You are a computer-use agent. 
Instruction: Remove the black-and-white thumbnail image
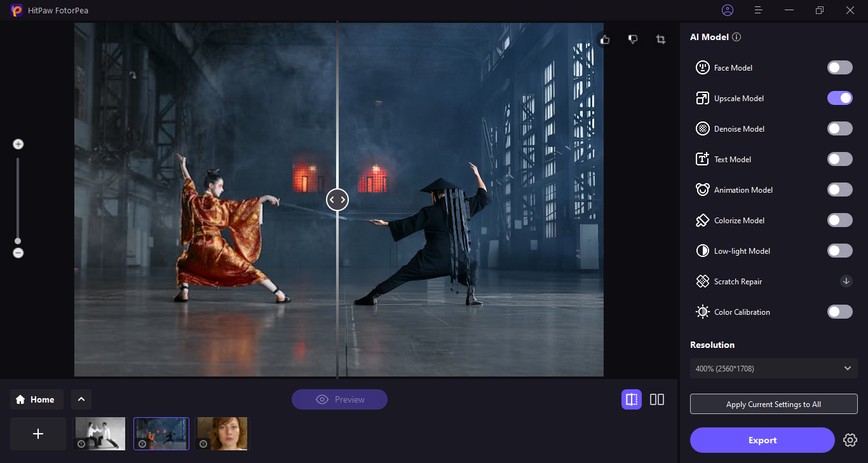pos(81,444)
